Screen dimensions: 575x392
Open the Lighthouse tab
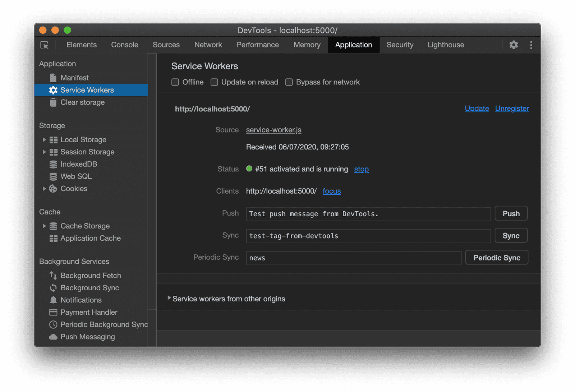[446, 45]
